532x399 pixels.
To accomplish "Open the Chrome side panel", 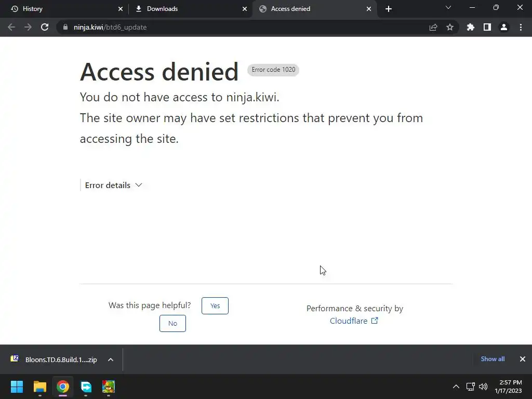I will click(487, 27).
